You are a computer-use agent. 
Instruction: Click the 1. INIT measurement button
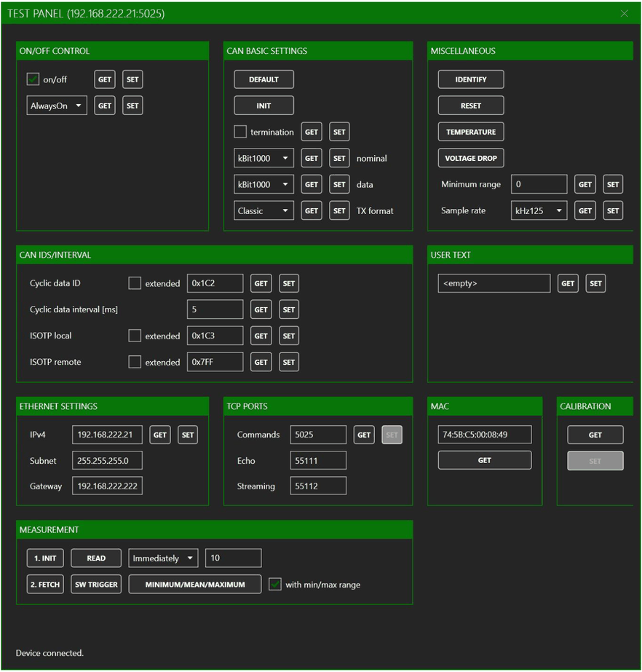(45, 558)
